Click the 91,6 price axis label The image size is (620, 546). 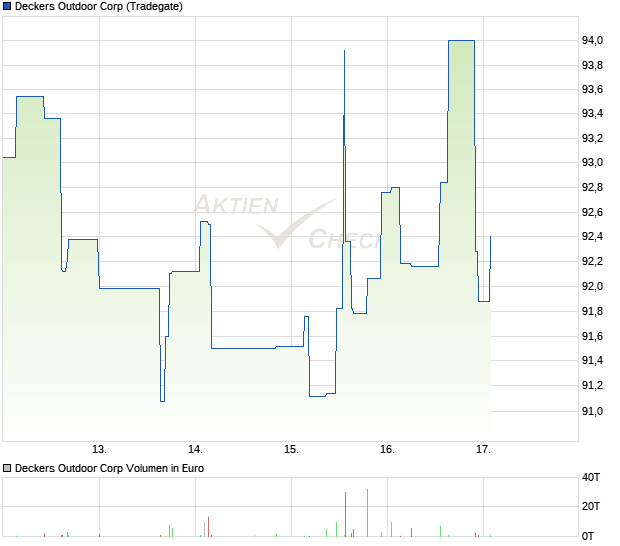click(x=592, y=336)
